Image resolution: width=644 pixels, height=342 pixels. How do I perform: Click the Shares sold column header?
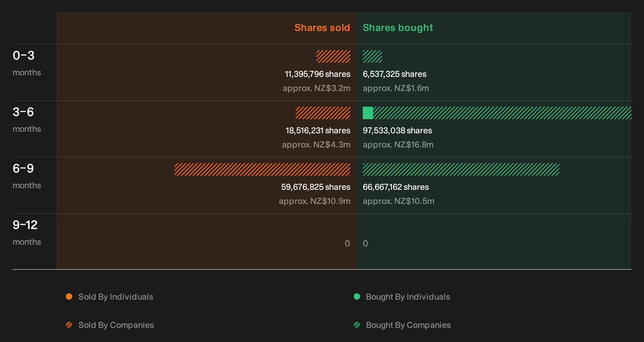click(x=322, y=28)
